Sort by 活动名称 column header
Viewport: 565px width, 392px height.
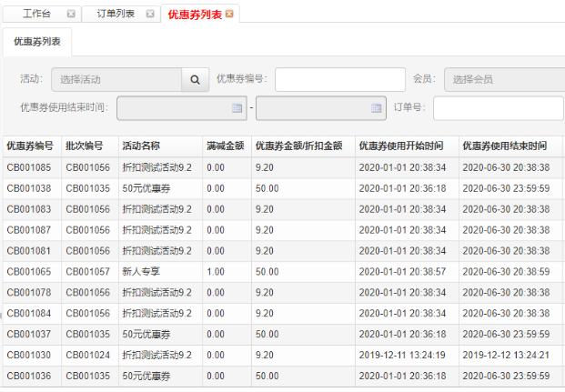point(161,146)
